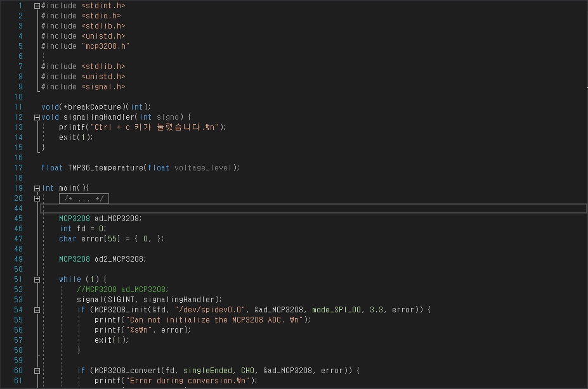Click the "Error during conversion" string
Viewport: 588px width, 389px height.
click(x=188, y=381)
